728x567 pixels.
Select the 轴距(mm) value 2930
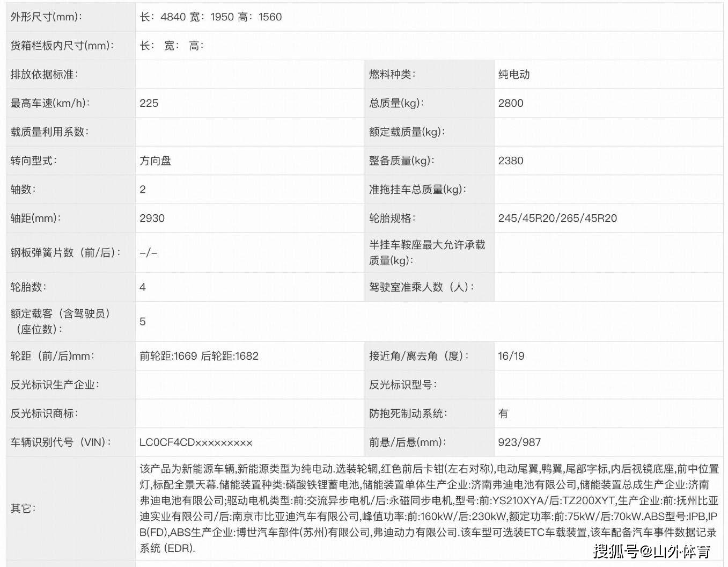click(152, 218)
